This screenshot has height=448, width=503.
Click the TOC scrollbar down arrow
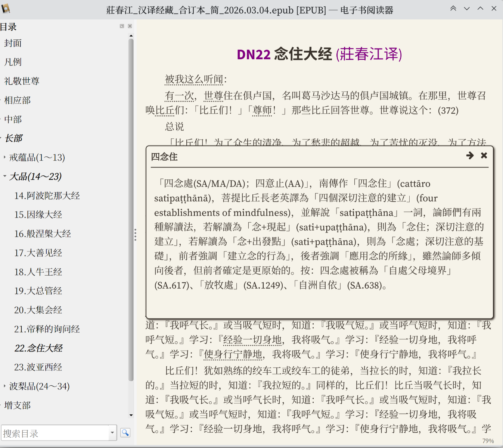[131, 415]
